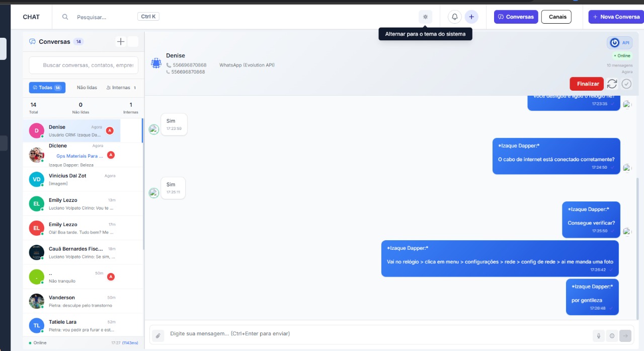
Task: Toggle the theme with the sun icon
Action: (x=425, y=17)
